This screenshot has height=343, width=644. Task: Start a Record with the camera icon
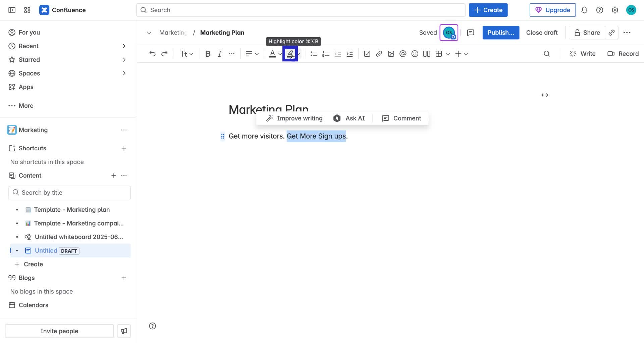(623, 54)
